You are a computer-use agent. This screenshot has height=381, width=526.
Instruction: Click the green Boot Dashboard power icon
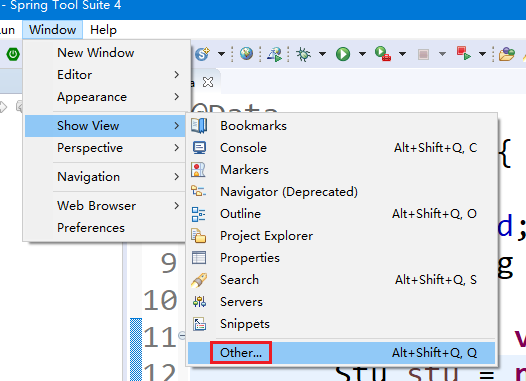[x=13, y=54]
